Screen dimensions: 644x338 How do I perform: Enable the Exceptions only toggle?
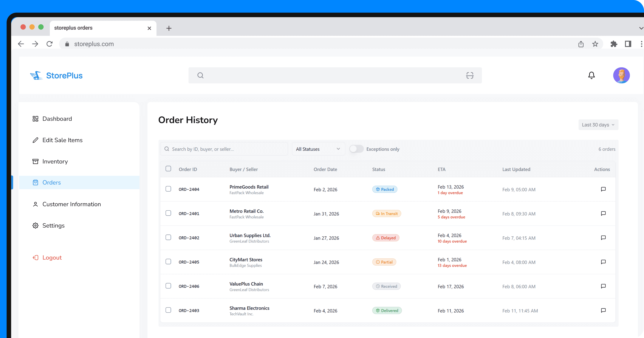tap(356, 149)
